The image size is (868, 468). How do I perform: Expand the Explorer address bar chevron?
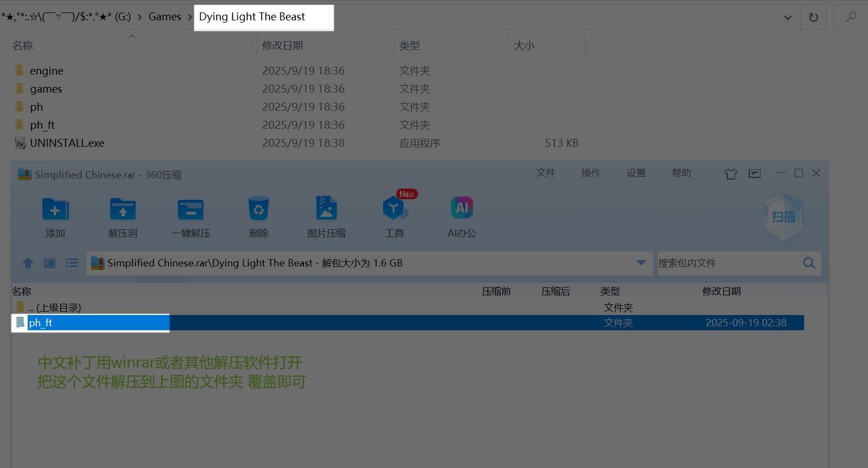pos(787,17)
